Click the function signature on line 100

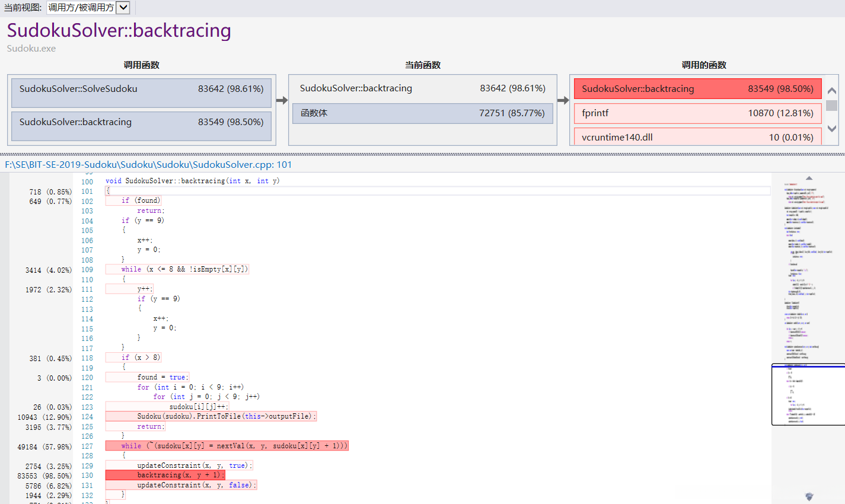coord(193,181)
